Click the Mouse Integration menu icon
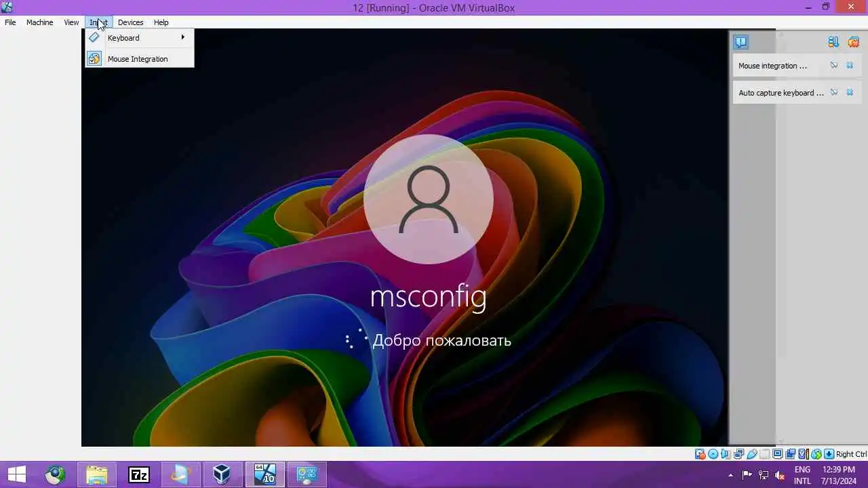Screen dimensions: 868x488 point(94,59)
